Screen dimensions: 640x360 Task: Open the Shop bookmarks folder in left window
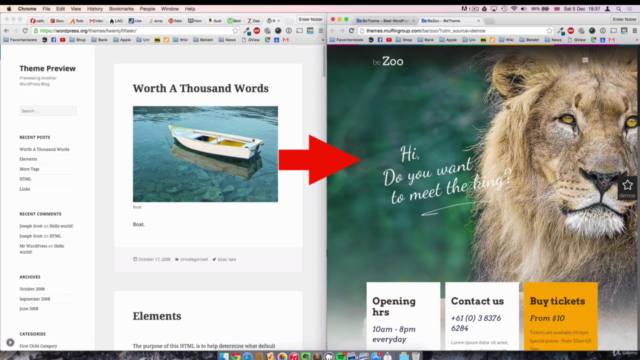click(78, 40)
